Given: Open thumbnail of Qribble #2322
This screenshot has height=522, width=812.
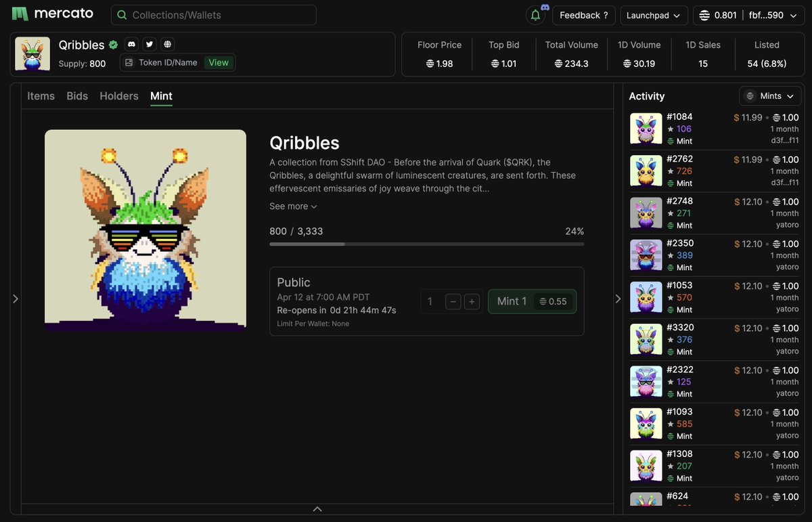Looking at the screenshot, I should 646,381.
